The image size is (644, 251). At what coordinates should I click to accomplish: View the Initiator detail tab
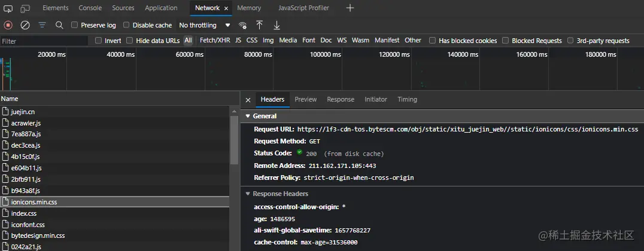pos(376,99)
